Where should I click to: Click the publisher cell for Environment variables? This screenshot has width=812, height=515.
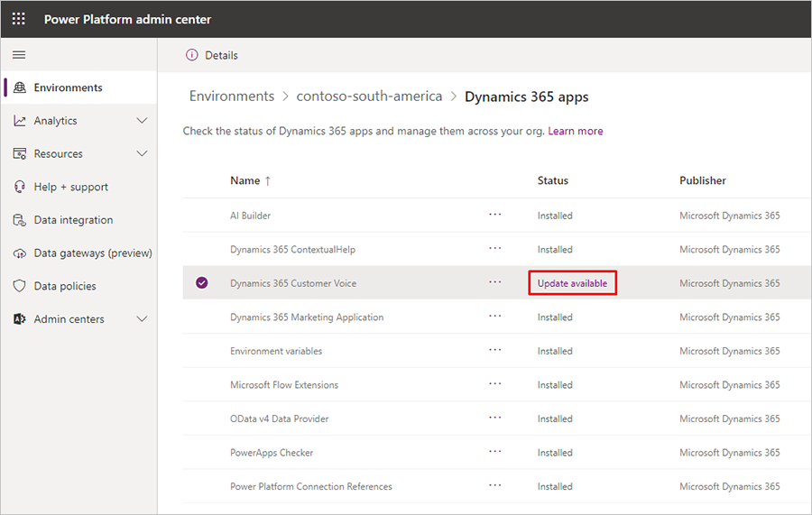click(x=729, y=351)
